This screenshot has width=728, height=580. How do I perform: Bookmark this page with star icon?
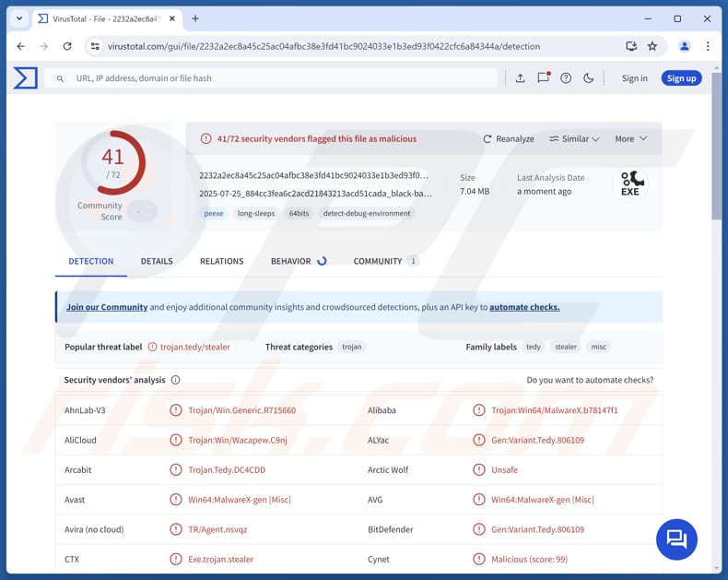(652, 46)
